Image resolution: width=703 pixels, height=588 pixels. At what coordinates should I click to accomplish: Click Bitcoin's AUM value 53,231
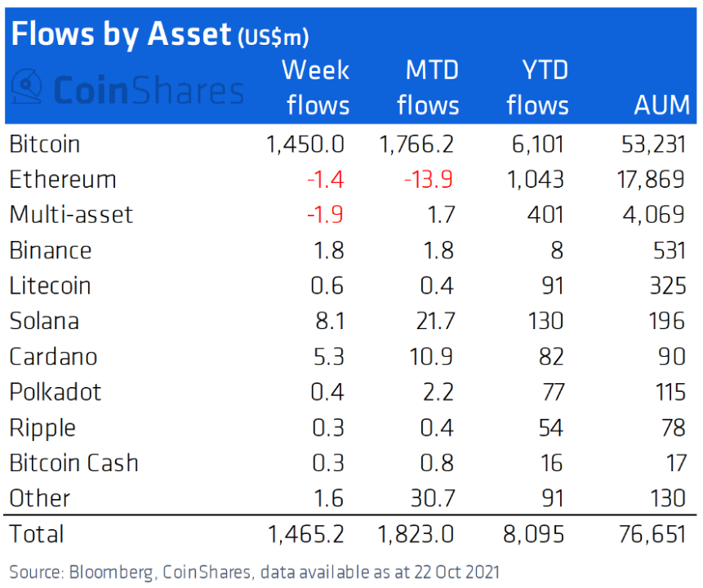(651, 145)
